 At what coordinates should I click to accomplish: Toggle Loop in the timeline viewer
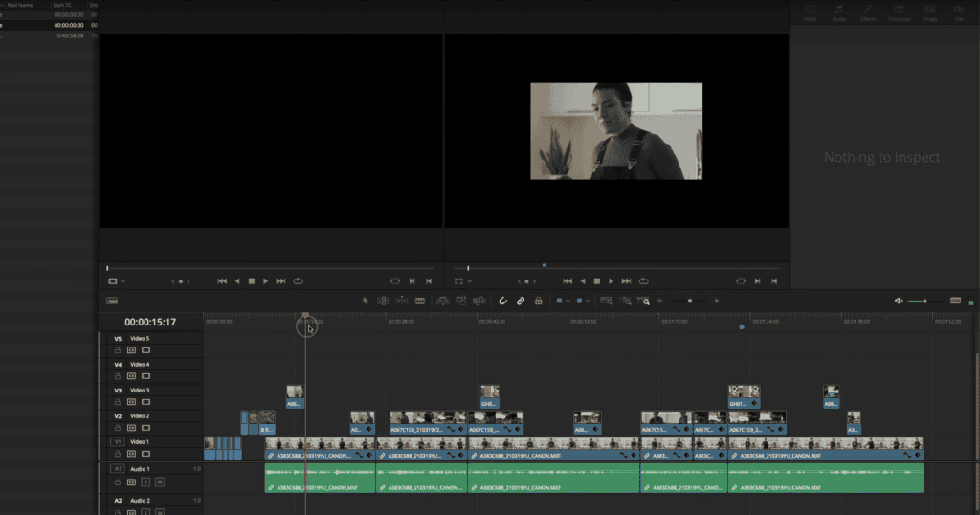[x=644, y=281]
